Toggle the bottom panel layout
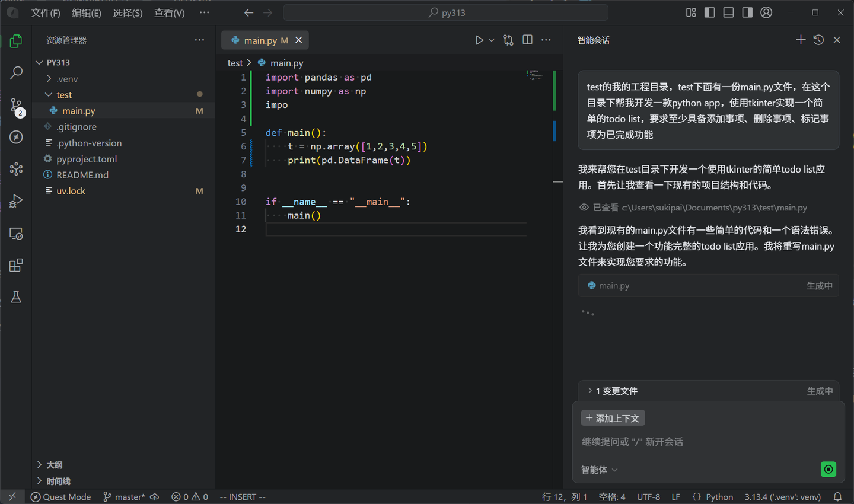This screenshot has height=504, width=854. (x=728, y=12)
